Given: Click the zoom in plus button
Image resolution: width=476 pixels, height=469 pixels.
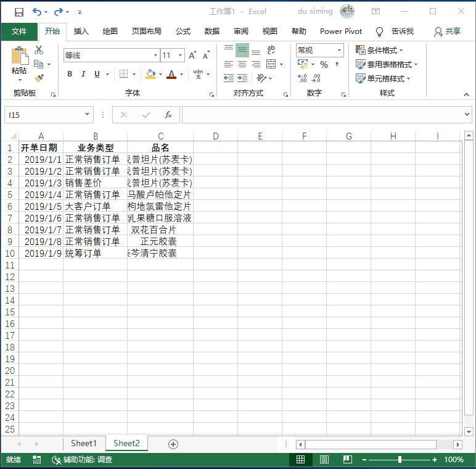Looking at the screenshot, I should click(x=435, y=460).
